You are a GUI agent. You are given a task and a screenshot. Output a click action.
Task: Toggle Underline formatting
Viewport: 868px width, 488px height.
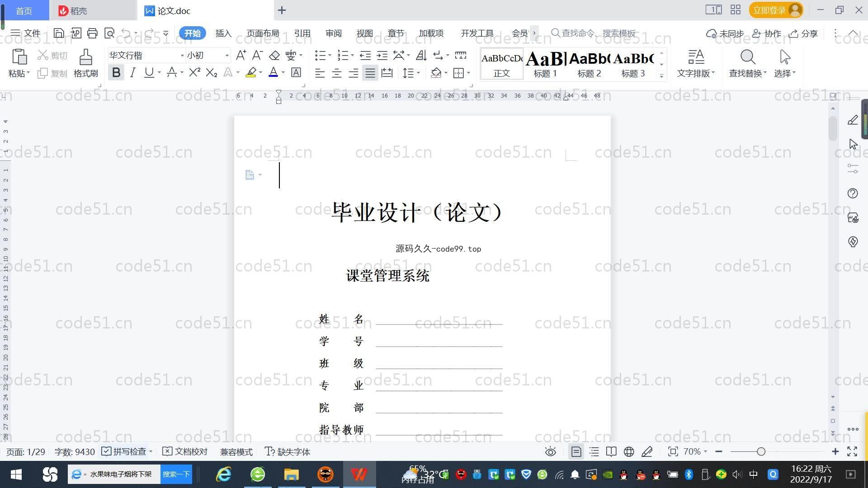pos(149,72)
